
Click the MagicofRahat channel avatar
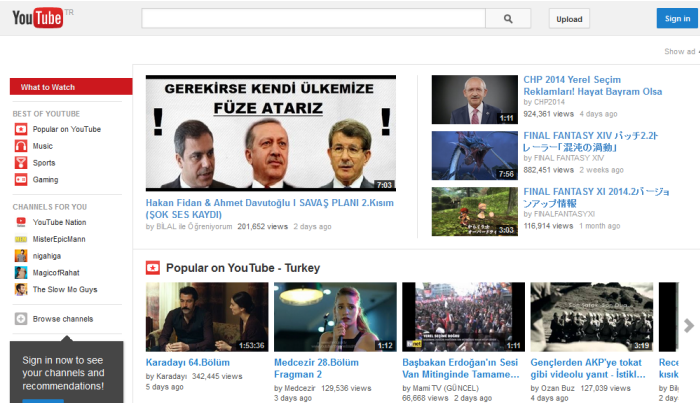(x=21, y=272)
